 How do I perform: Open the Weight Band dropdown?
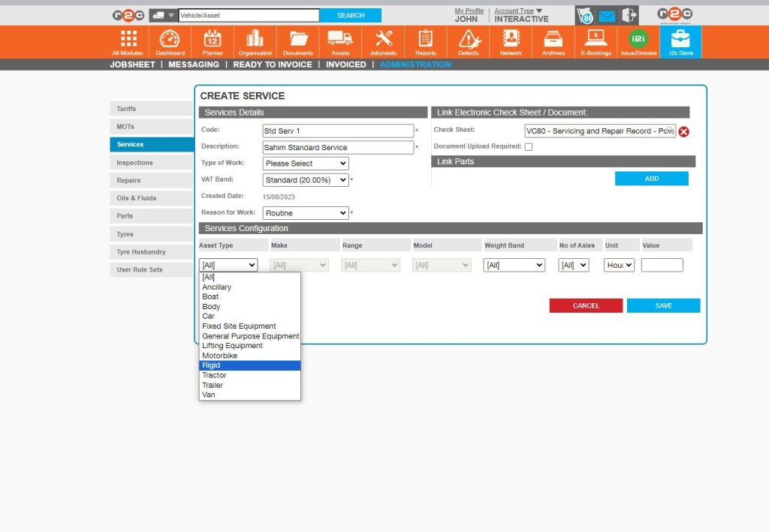(514, 265)
